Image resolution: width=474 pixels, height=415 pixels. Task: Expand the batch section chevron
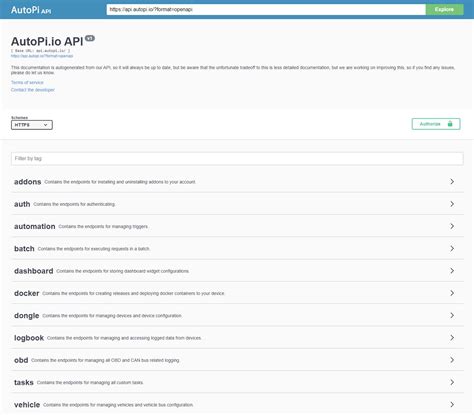click(452, 248)
